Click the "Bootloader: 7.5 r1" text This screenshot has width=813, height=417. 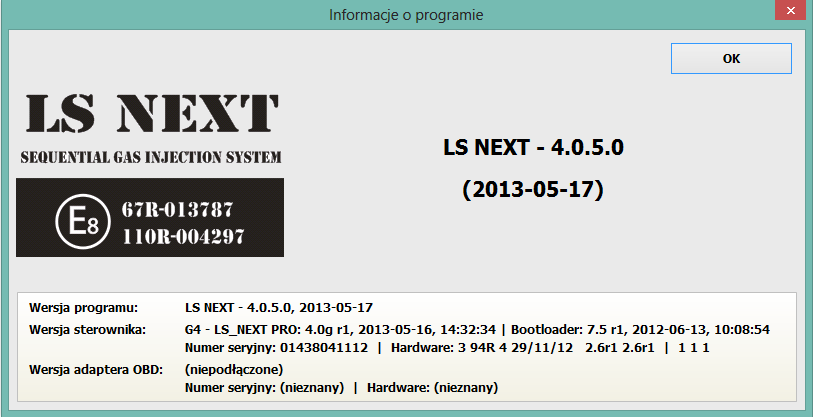[x=569, y=329]
